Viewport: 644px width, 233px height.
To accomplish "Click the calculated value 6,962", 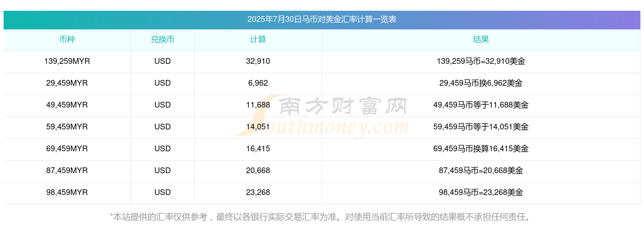I will click(x=258, y=83).
